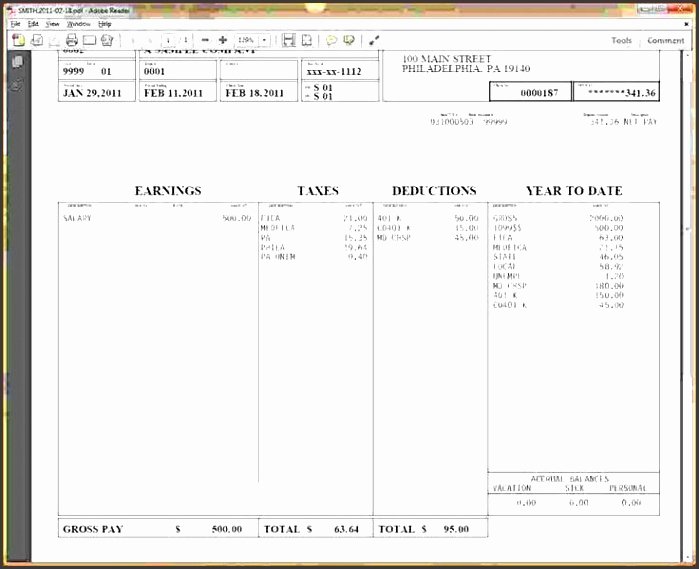Click the Adobe Reader title bar icon
The height and width of the screenshot is (569, 699).
[x=12, y=10]
